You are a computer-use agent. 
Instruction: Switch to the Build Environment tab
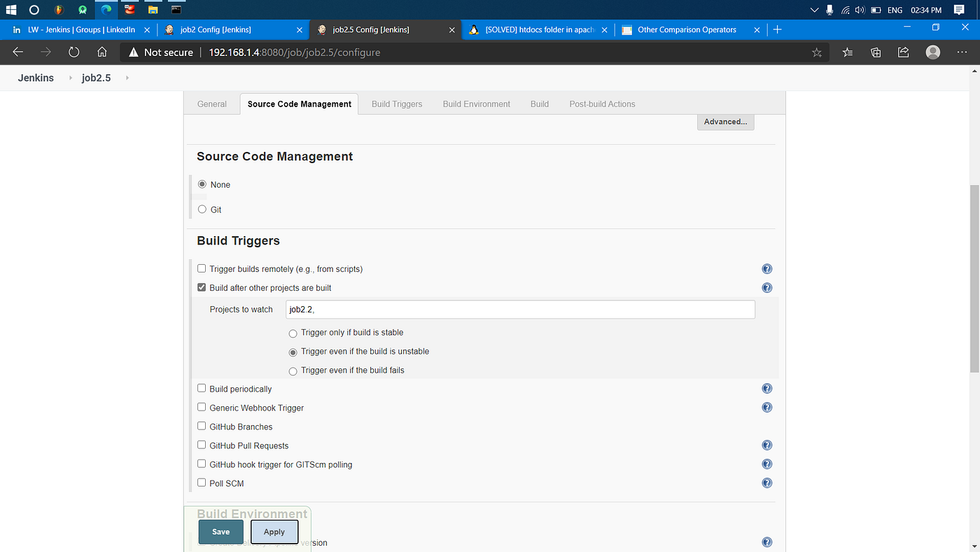point(476,104)
